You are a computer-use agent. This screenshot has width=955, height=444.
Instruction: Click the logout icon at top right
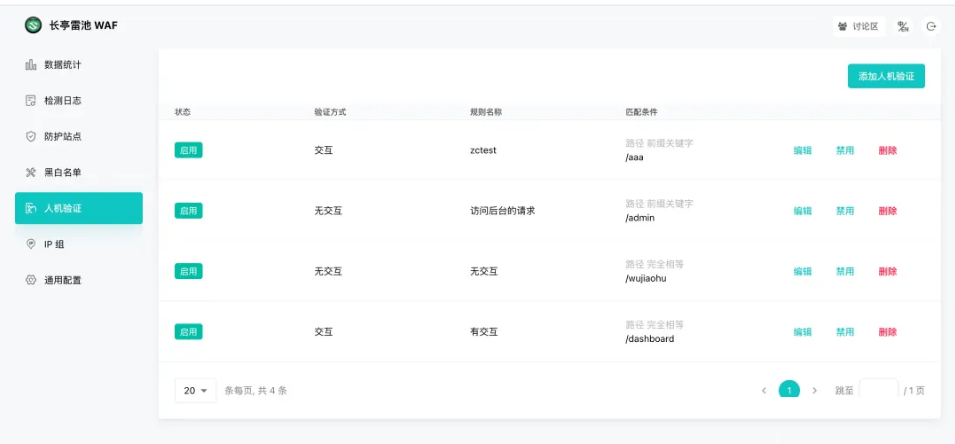932,26
